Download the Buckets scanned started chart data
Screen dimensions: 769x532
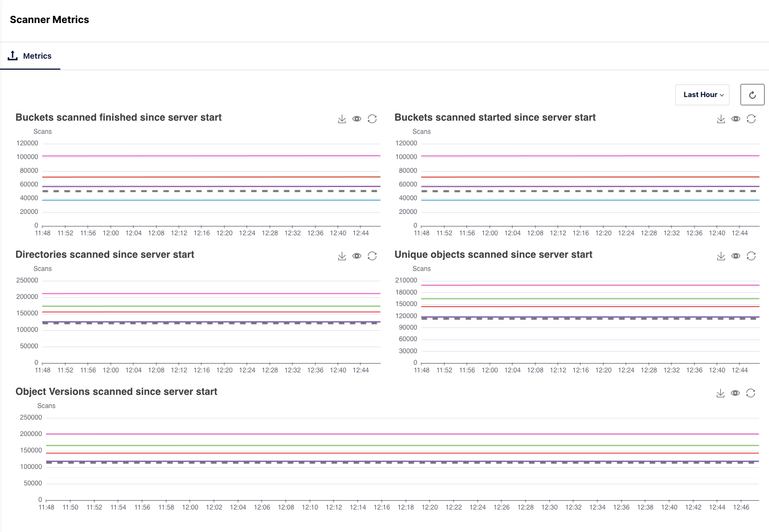(721, 119)
